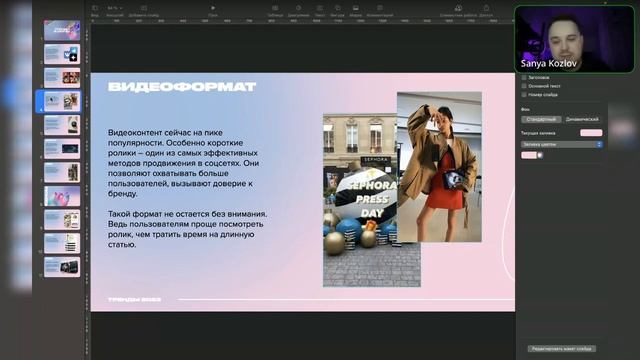This screenshot has width=640, height=360.
Task: Select slide 2 thumbnail with social icons
Action: pyautogui.click(x=62, y=54)
